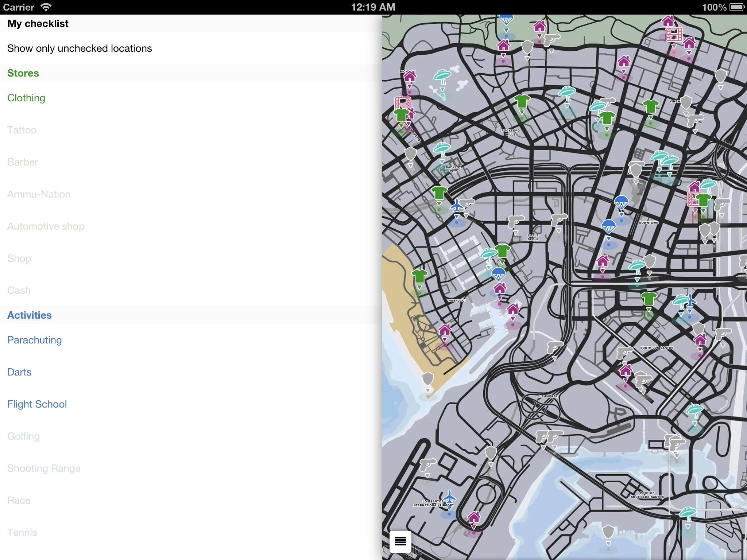Tap the shield marker on the beach shoreline
This screenshot has height=560, width=747.
[x=427, y=379]
